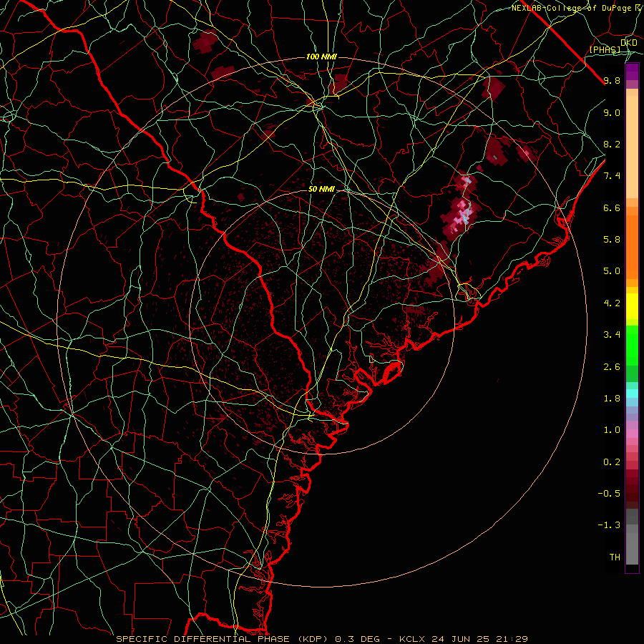Pick the yellow band of color bar
The height and width of the screenshot is (644, 644).
click(x=632, y=306)
